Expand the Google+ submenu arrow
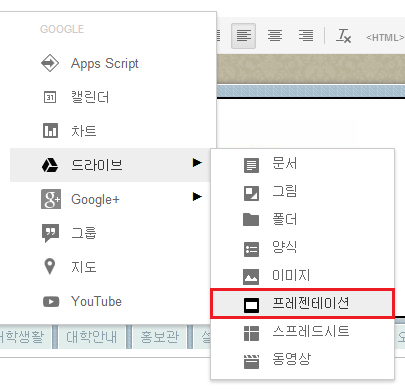405x391 pixels. click(x=197, y=197)
